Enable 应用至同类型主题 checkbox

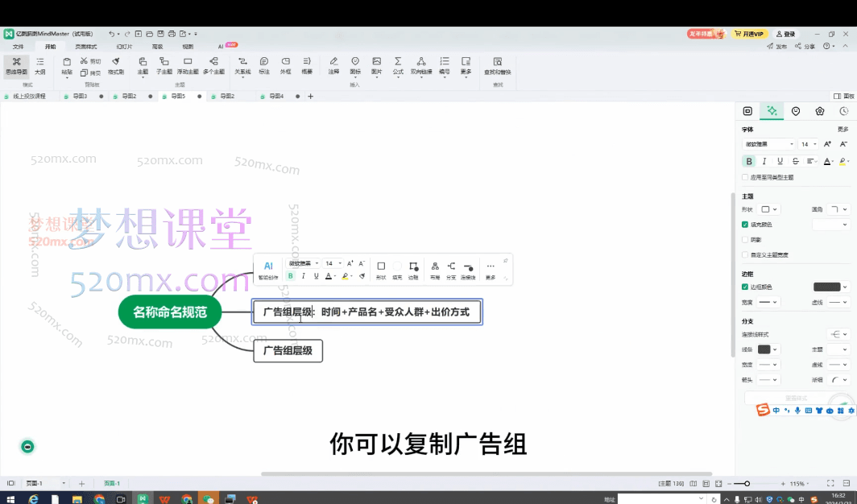pos(745,177)
